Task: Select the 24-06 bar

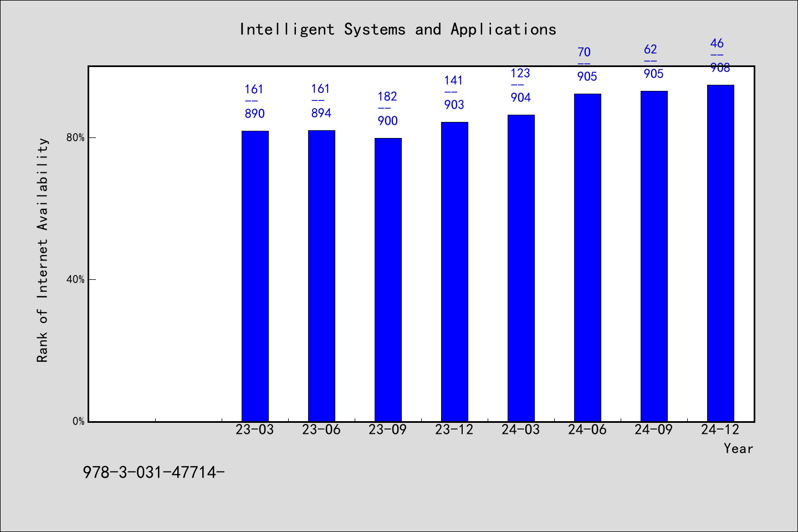Action: tap(587, 258)
